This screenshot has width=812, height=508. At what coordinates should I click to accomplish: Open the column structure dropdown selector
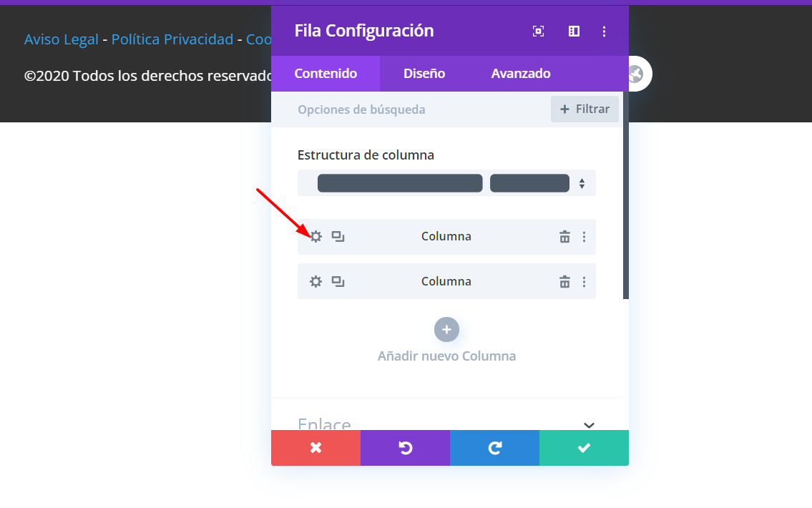click(446, 182)
